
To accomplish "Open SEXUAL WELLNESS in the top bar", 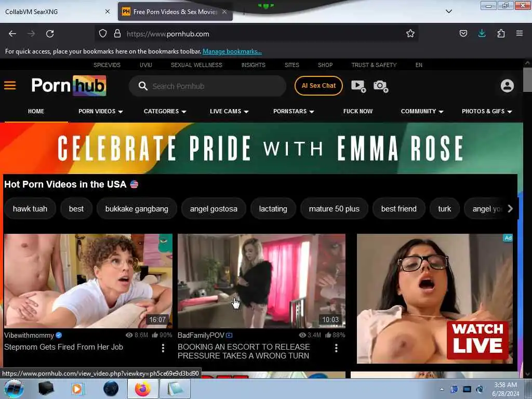I will (x=196, y=65).
